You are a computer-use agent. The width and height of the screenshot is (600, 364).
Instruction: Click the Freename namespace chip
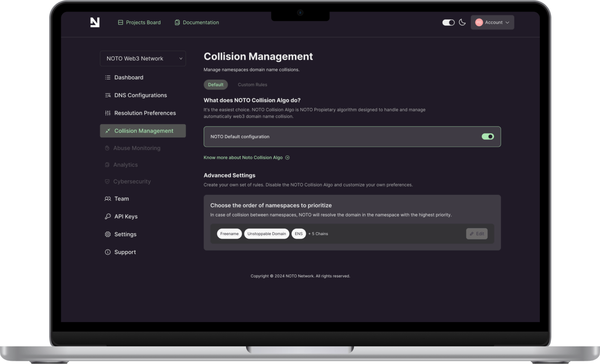pyautogui.click(x=229, y=234)
